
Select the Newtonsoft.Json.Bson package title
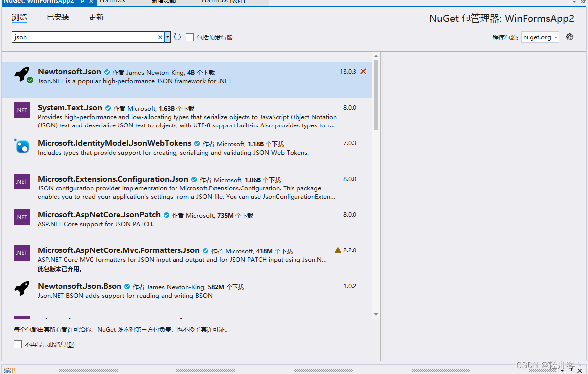pyautogui.click(x=79, y=286)
